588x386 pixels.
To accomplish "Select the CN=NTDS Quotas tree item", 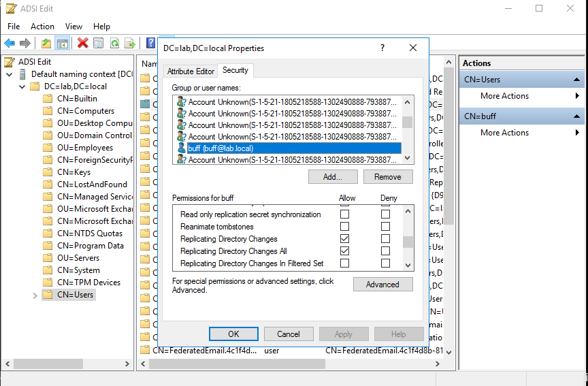I will click(90, 234).
